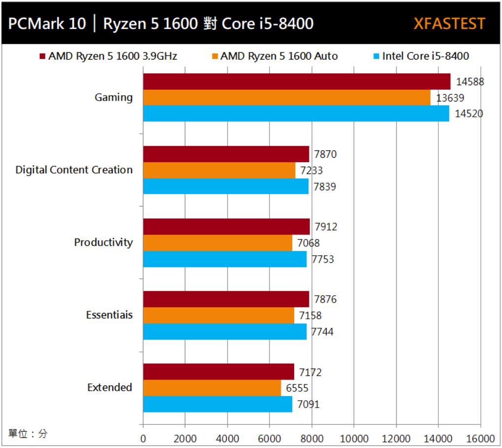502x448 pixels.
Task: Click the 6000 axis label
Action: [269, 439]
